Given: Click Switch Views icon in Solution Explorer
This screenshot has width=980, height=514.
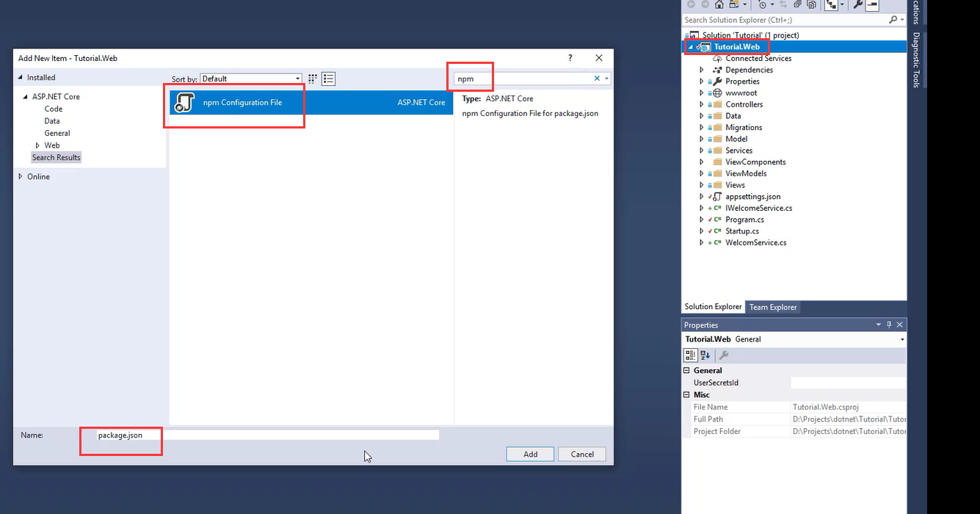Looking at the screenshot, I should tap(734, 4).
